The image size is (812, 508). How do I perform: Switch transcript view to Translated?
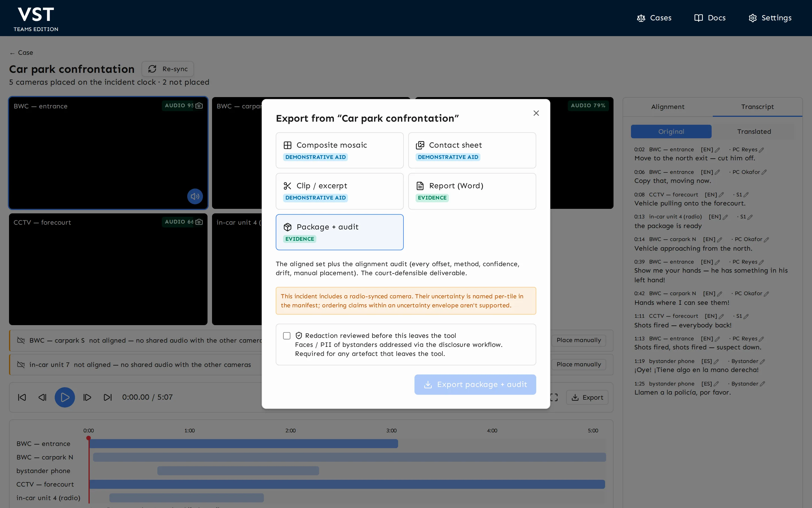(x=754, y=131)
